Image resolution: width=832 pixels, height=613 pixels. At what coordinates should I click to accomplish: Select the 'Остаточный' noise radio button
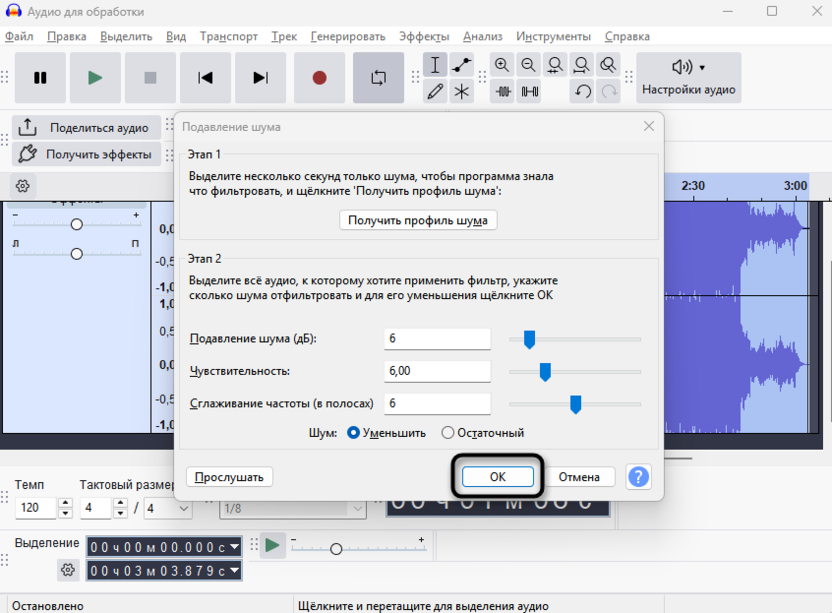pyautogui.click(x=447, y=433)
